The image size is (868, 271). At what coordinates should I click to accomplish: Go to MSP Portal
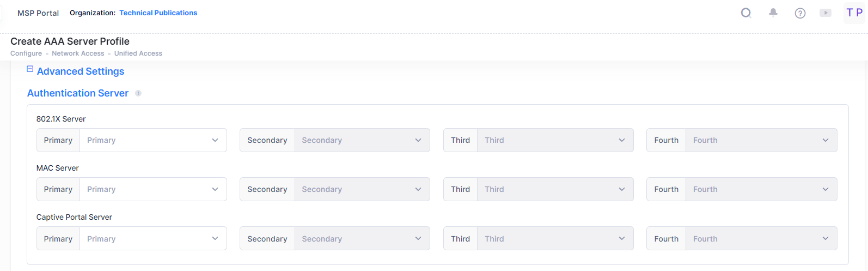[38, 13]
